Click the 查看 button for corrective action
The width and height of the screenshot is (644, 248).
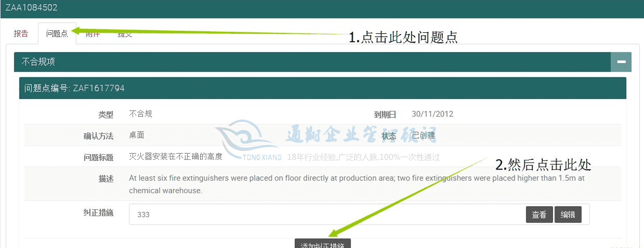(x=539, y=215)
